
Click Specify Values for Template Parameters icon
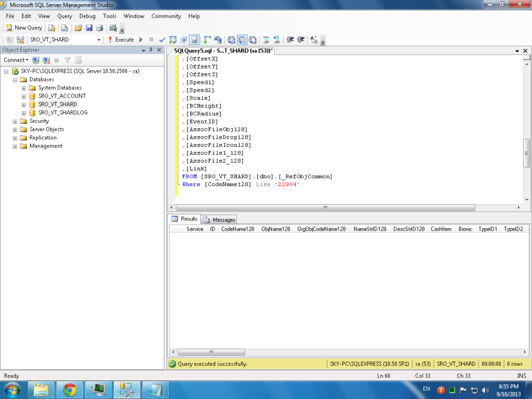[314, 39]
